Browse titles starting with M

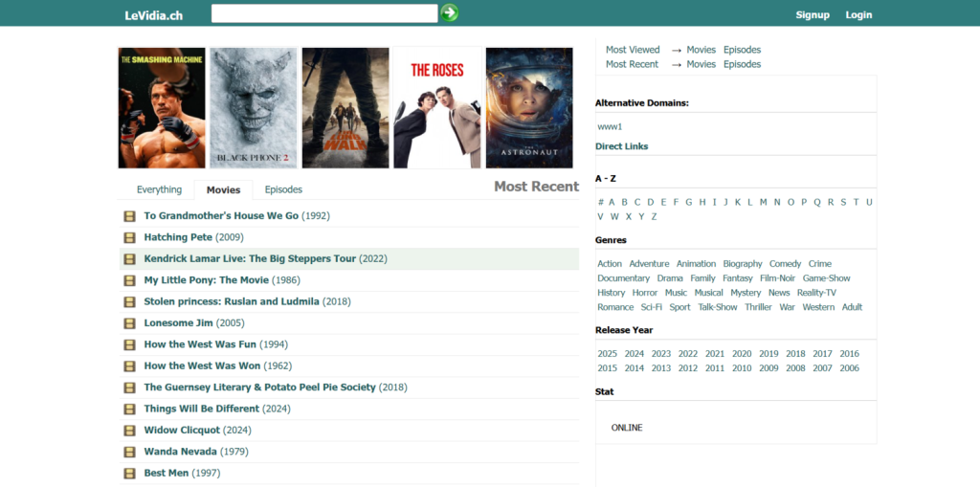pyautogui.click(x=763, y=202)
